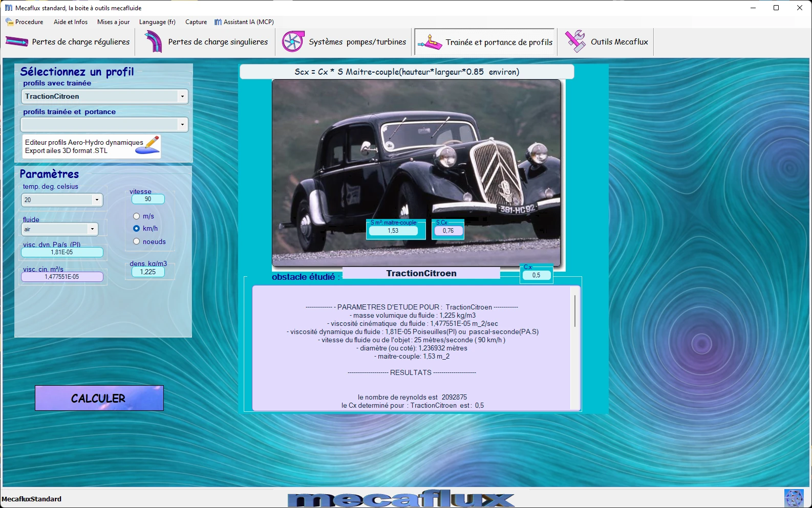Click the dens. kg/m3 field showing 1,225
Viewport: 812px width, 508px height.
tap(148, 272)
